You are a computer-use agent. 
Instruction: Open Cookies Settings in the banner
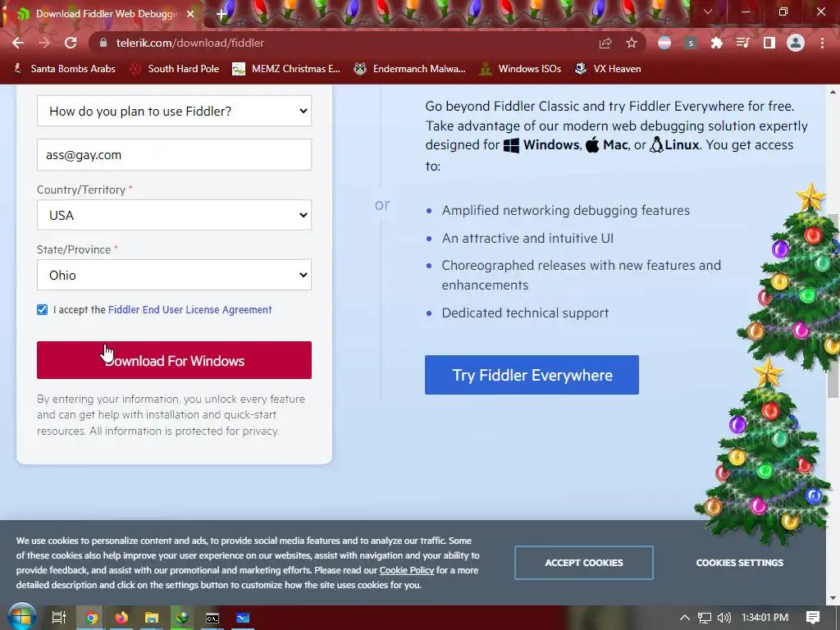739,563
